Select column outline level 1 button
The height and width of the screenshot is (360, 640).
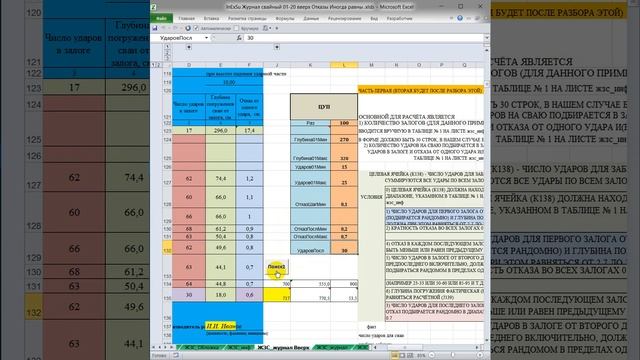[167, 47]
